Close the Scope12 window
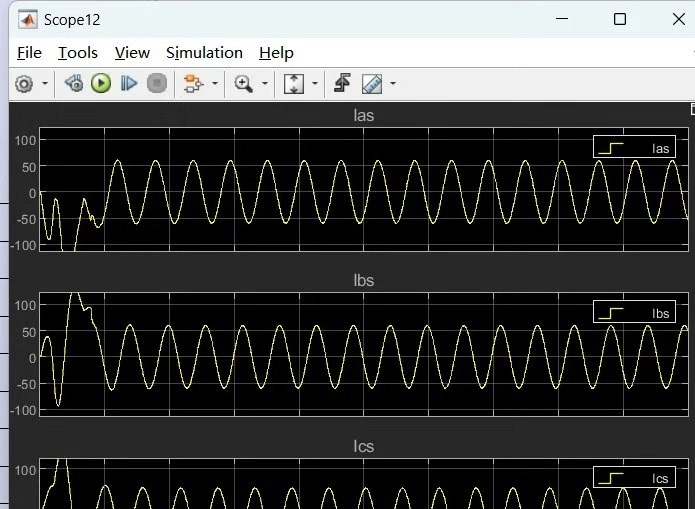Screen dimensions: 695x509 point(679,19)
